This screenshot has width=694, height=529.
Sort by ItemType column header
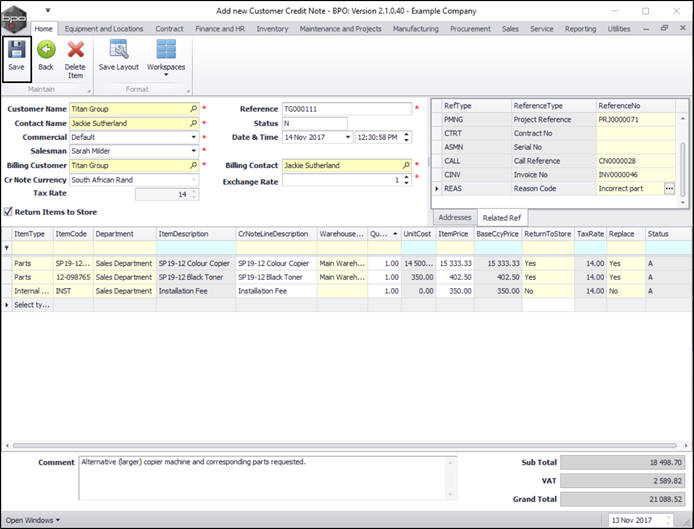click(x=31, y=234)
